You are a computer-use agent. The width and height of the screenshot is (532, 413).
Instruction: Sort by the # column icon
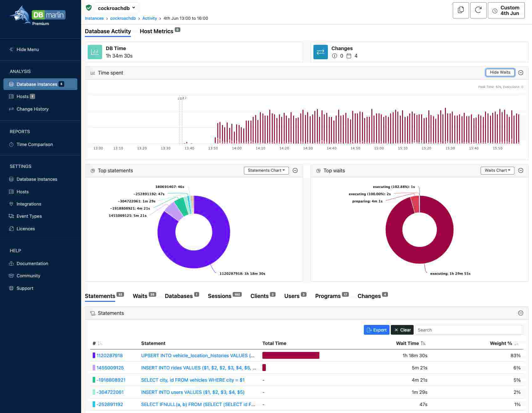[100, 343]
